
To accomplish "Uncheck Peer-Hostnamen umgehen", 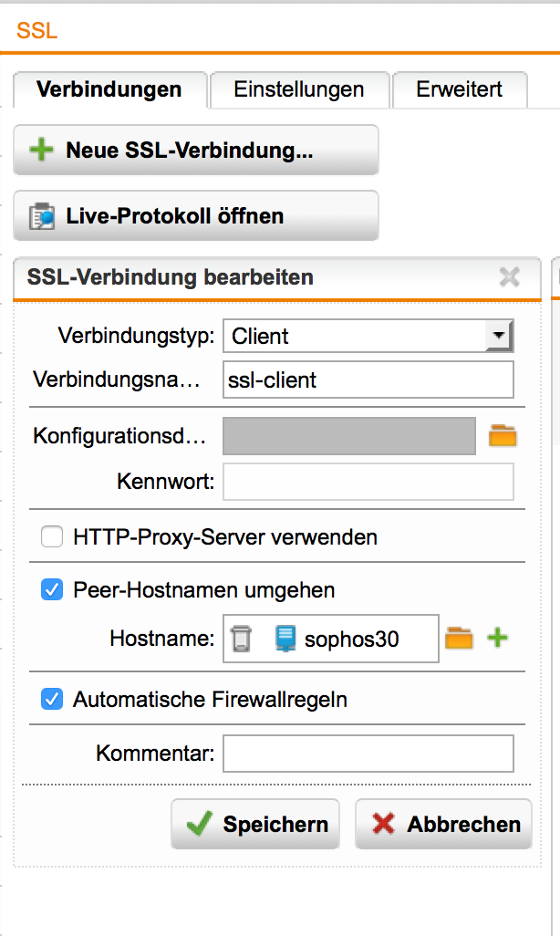I will point(52,590).
